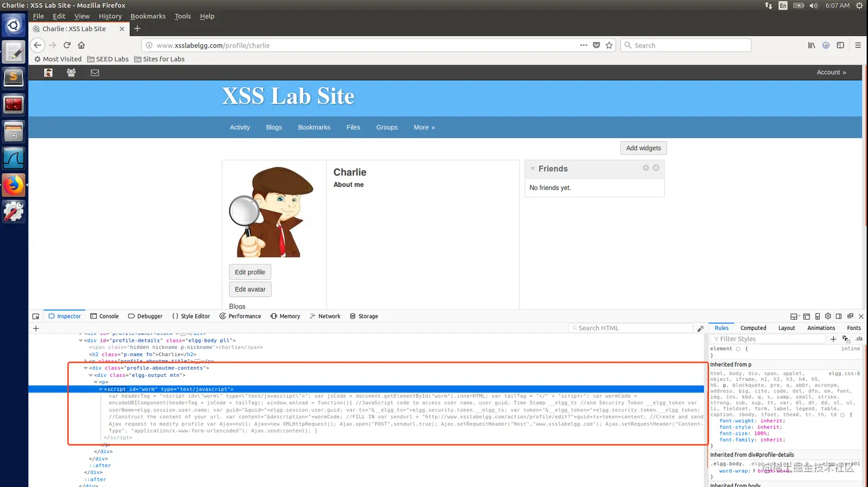Open the page actions three-dot menu
Screen dimensions: 868x487
[583, 45]
